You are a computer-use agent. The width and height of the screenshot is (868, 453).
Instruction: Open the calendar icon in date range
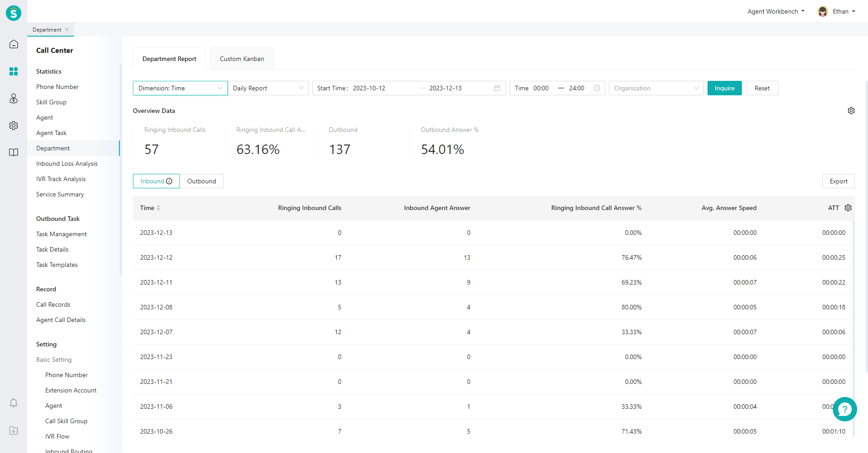(x=497, y=88)
